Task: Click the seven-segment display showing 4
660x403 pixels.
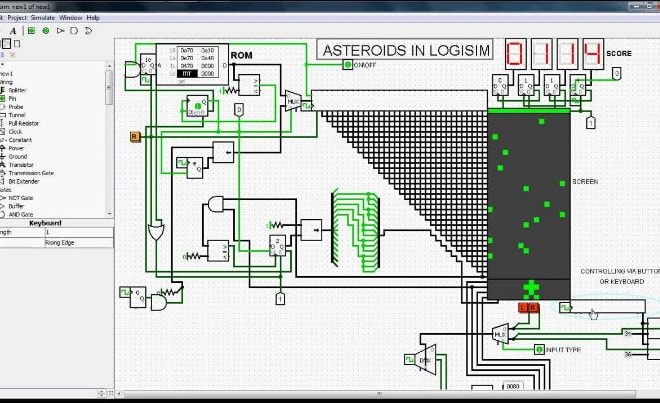Action: click(593, 54)
